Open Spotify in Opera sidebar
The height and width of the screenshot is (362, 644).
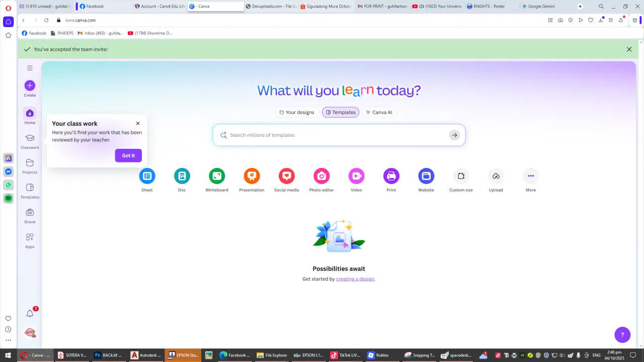pos(8,199)
